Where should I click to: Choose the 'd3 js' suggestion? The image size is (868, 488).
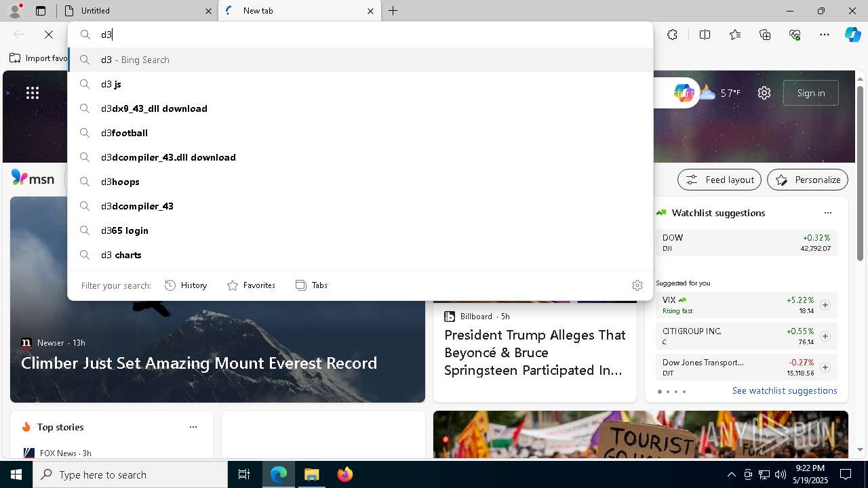360,84
